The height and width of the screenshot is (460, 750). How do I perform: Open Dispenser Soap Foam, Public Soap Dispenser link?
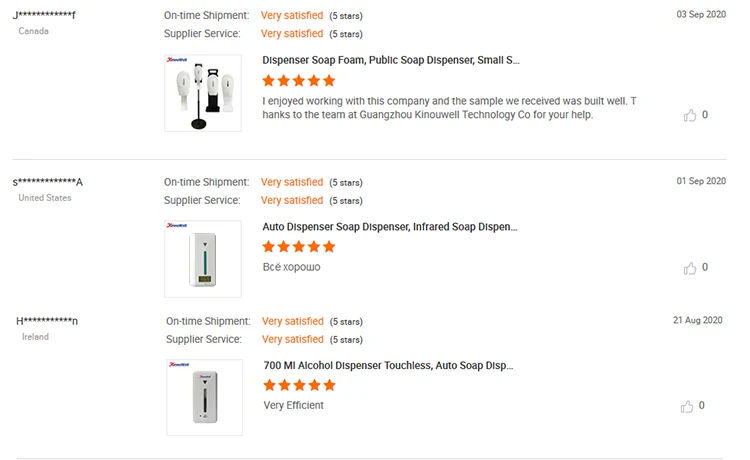[391, 60]
